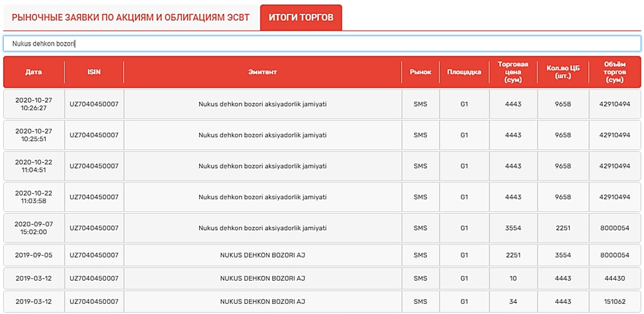
Task: Click the Объём торгов (сум) column header
Action: click(x=615, y=72)
